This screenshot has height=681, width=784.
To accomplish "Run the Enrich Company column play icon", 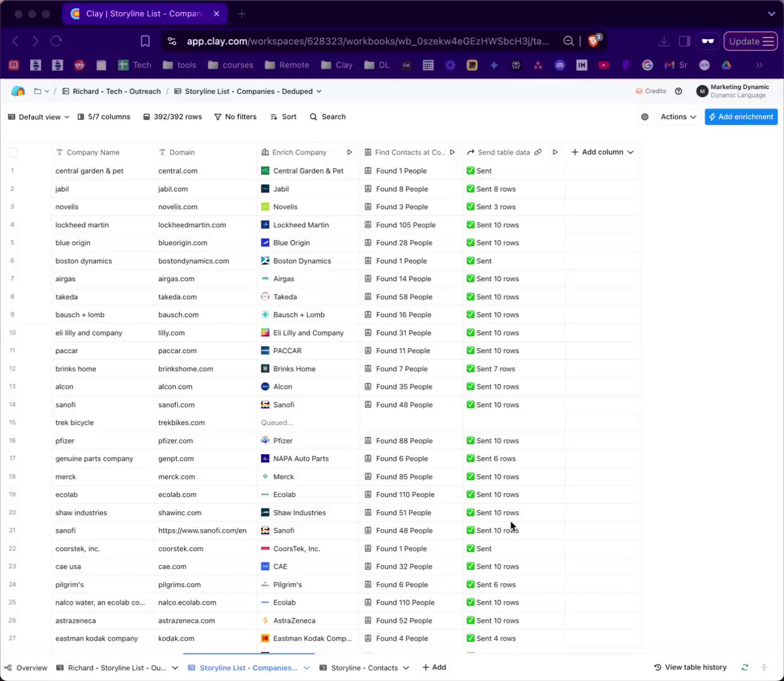I will pyautogui.click(x=349, y=152).
